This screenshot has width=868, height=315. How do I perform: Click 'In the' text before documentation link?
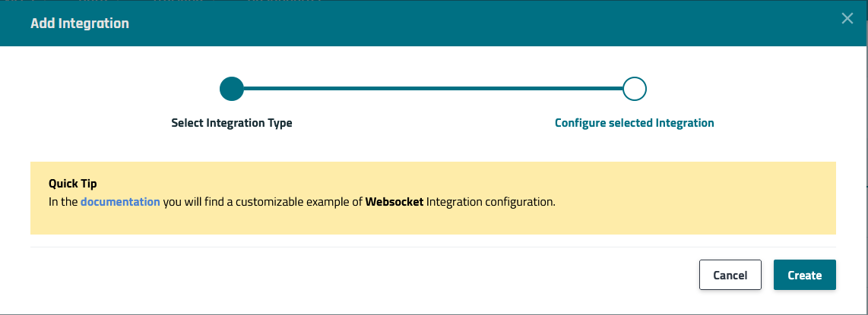[x=63, y=203]
